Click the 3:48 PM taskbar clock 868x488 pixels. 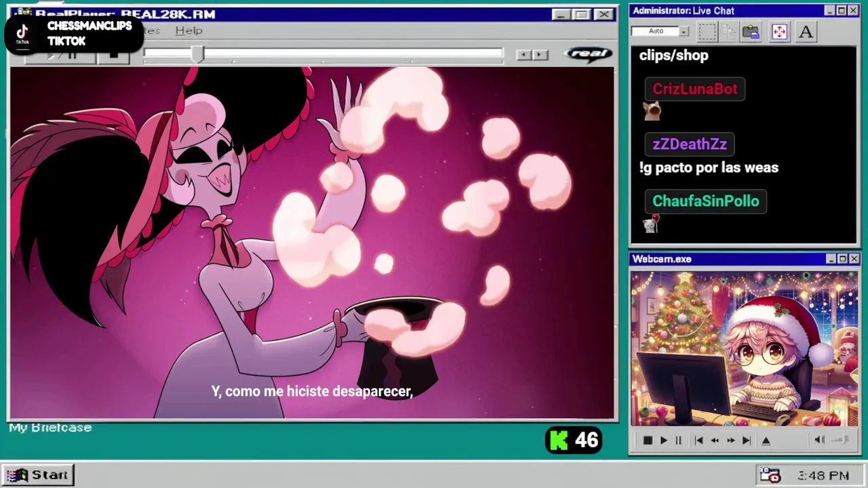(x=823, y=476)
